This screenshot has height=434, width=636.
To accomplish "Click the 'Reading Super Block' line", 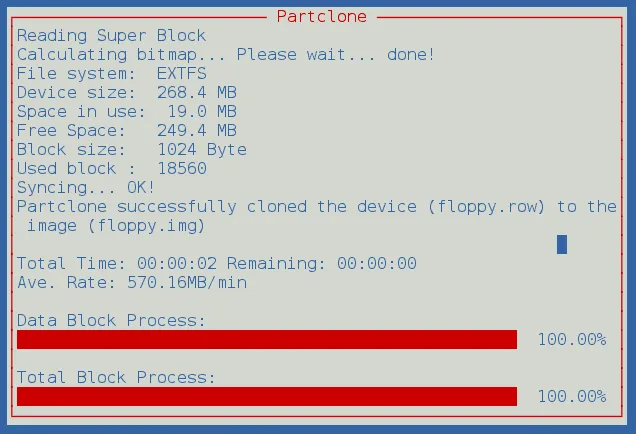I will click(111, 36).
